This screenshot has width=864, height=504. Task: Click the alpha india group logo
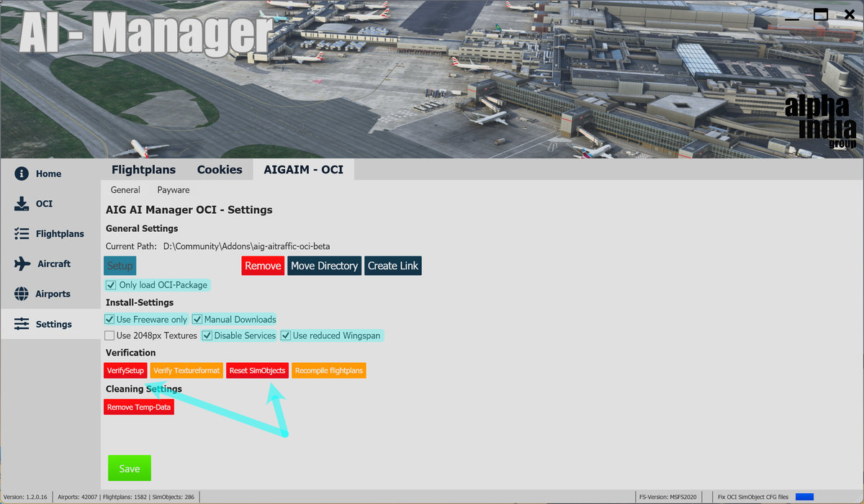pyautogui.click(x=821, y=122)
